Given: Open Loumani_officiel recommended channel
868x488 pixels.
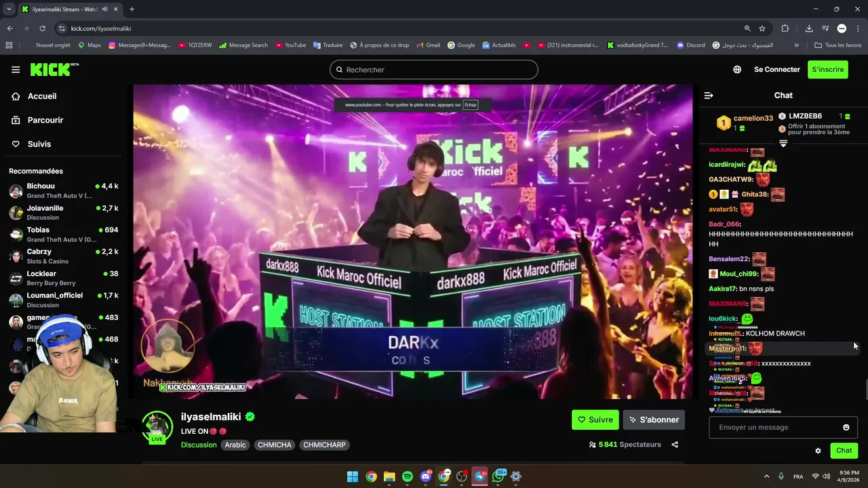Looking at the screenshot, I should (64, 300).
